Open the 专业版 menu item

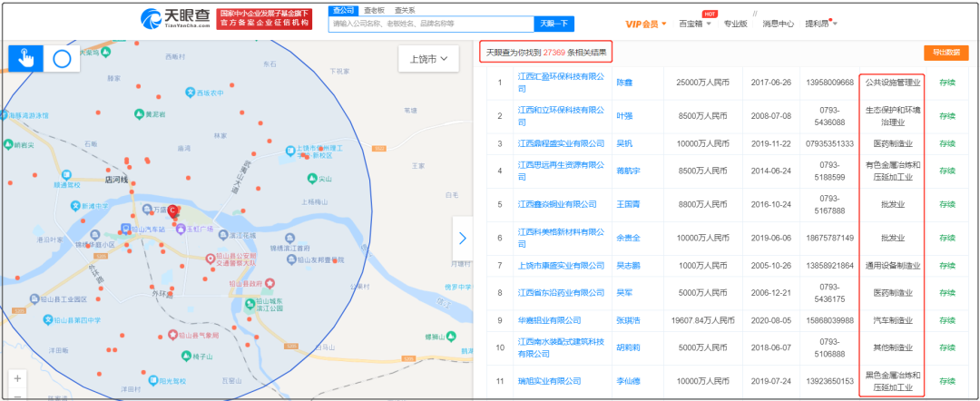click(x=736, y=24)
